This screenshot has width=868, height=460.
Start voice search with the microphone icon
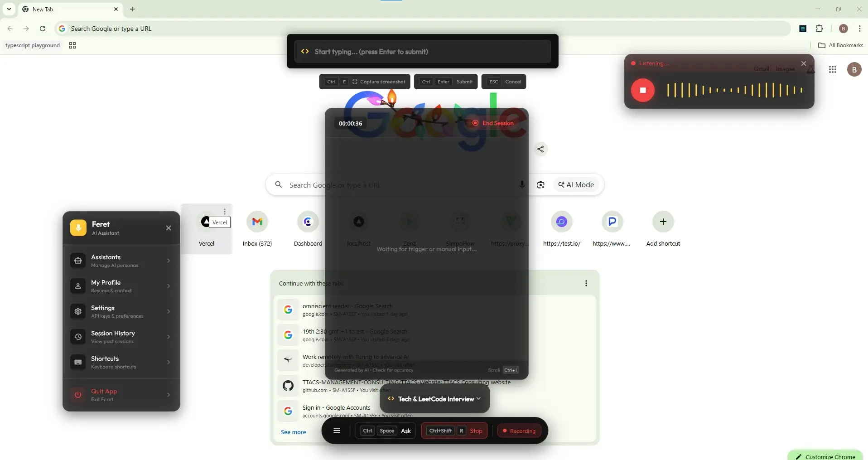522,185
